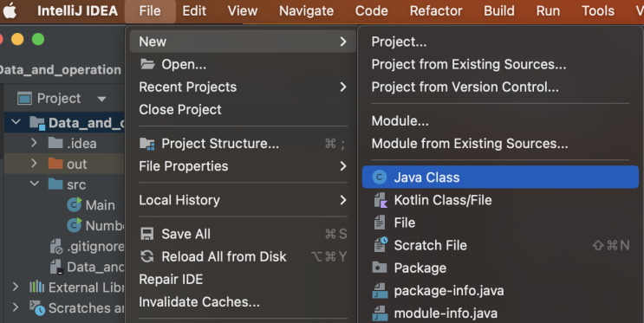644x323 pixels.
Task: Collapse the Data_and_operation root node
Action: pos(16,122)
